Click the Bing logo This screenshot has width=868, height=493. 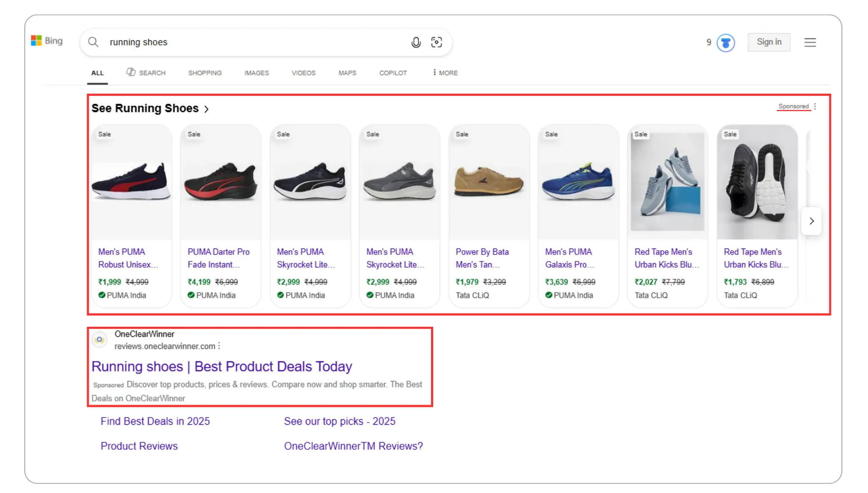(x=47, y=41)
